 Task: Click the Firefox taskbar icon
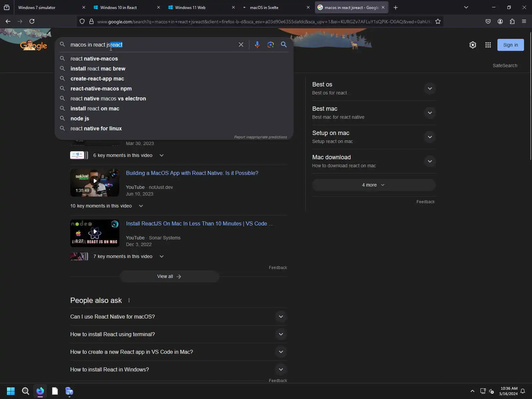(40, 391)
